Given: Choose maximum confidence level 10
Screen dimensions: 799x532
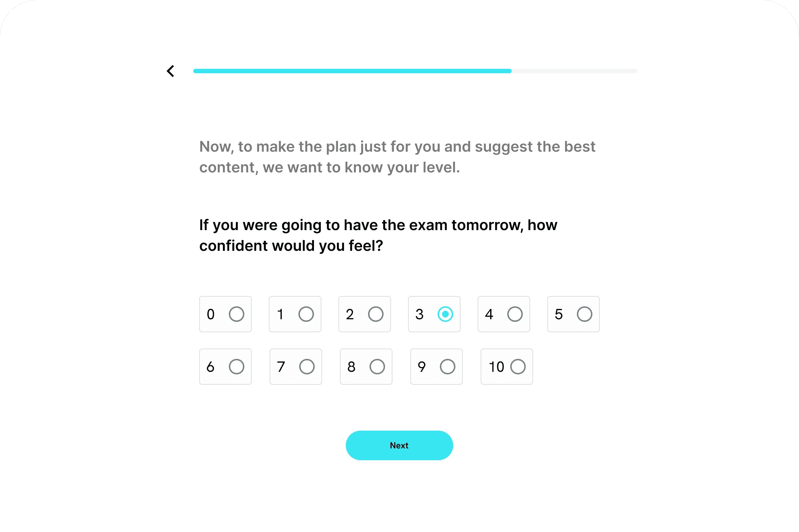Looking at the screenshot, I should [x=518, y=367].
